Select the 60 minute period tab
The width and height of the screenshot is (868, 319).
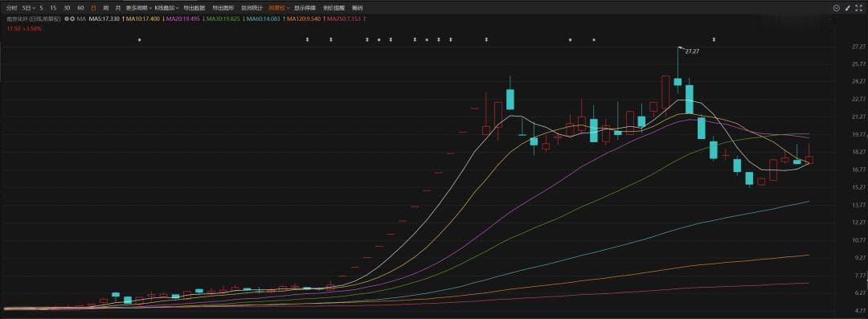(81, 8)
